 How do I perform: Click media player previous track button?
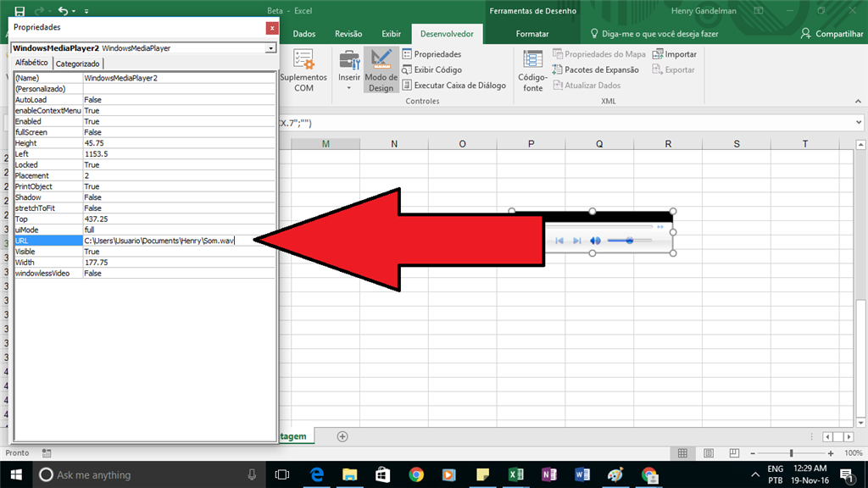click(x=559, y=241)
